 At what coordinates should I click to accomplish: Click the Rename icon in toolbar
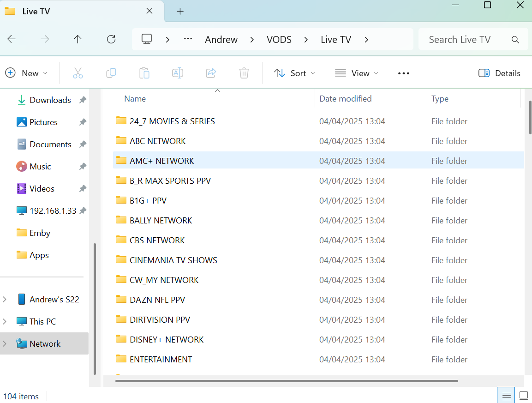click(x=178, y=73)
